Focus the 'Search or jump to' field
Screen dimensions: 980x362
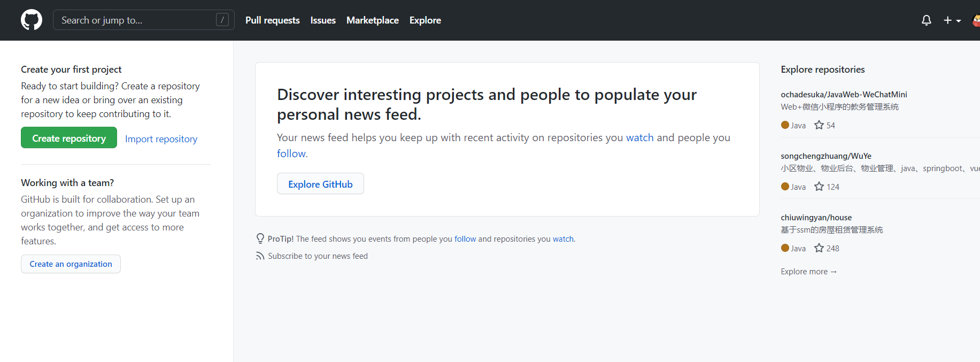(143, 20)
